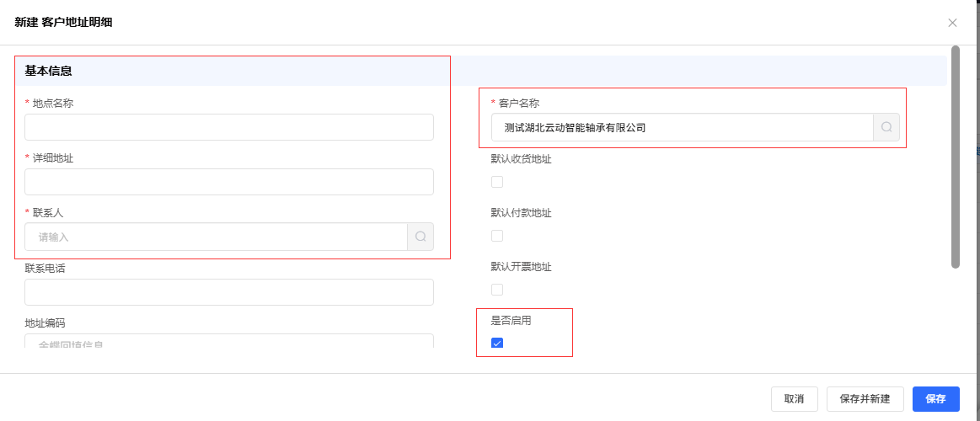Click the 基本信息 section header

[x=48, y=71]
